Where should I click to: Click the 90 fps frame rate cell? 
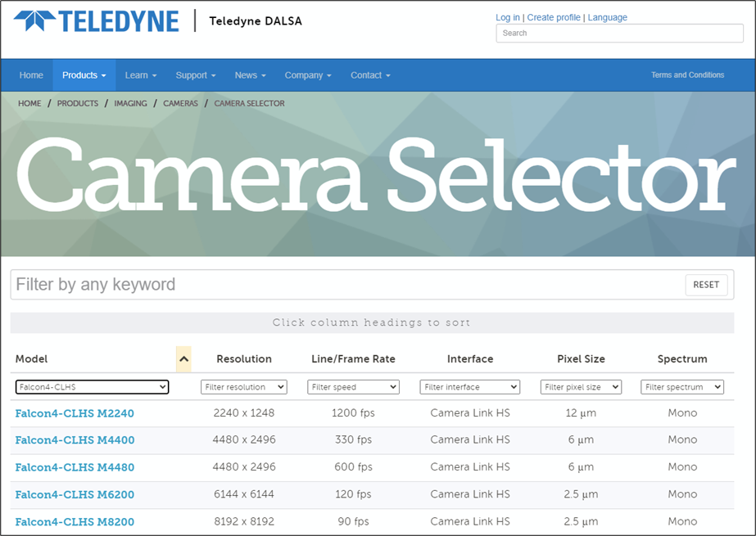click(353, 521)
